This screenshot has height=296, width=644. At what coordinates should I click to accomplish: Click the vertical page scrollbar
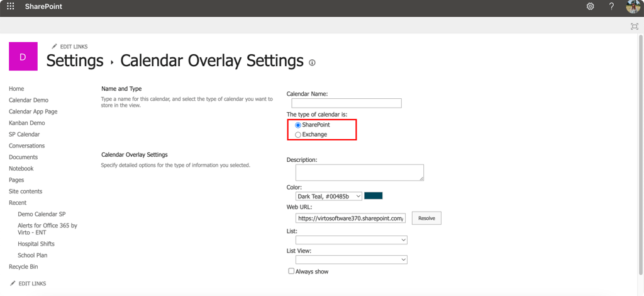coord(641,155)
